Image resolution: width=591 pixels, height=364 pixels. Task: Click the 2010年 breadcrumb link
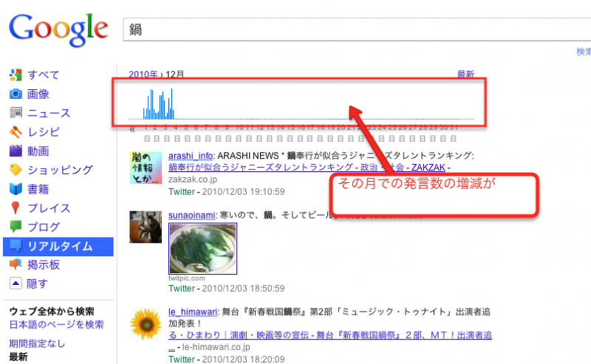(x=143, y=74)
